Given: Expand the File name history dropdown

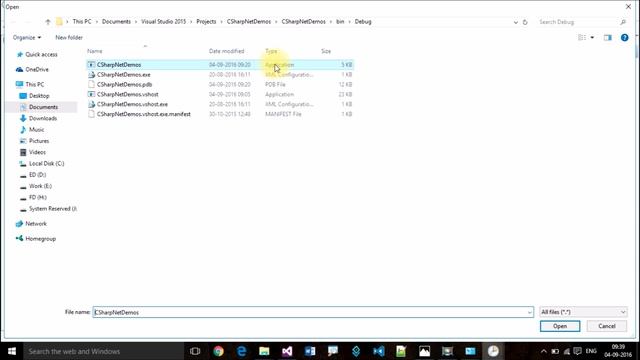Looking at the screenshot, I should pyautogui.click(x=529, y=312).
